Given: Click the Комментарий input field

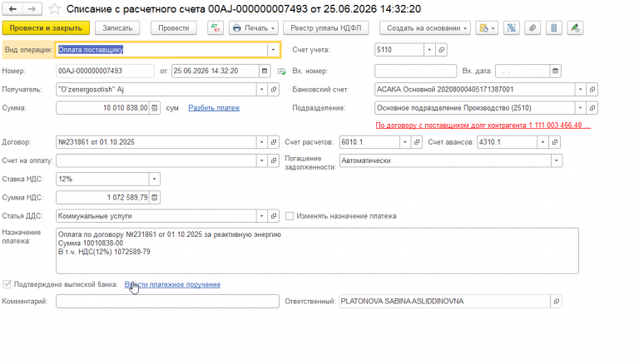Looking at the screenshot, I should pyautogui.click(x=167, y=302).
